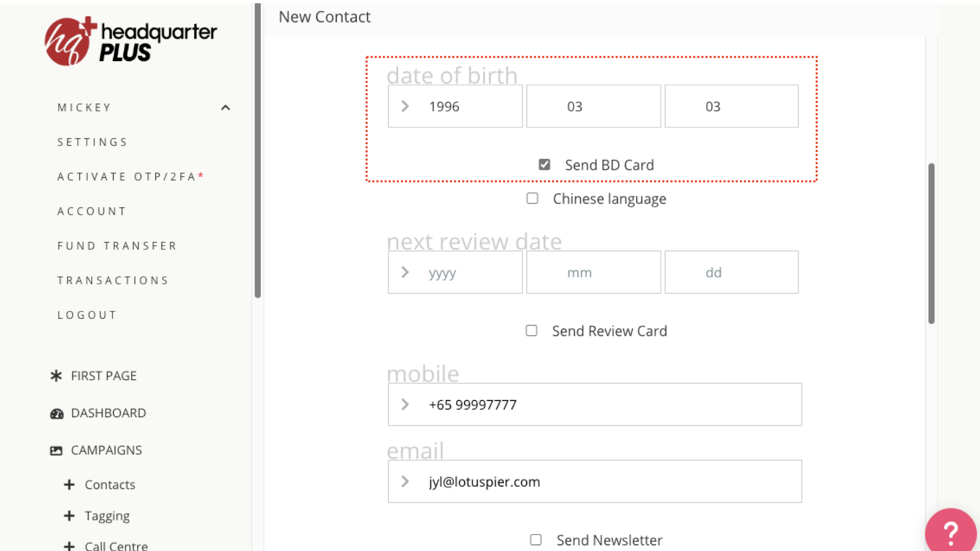980x551 pixels.
Task: Click the main form vertical scrollbar
Action: 931,243
